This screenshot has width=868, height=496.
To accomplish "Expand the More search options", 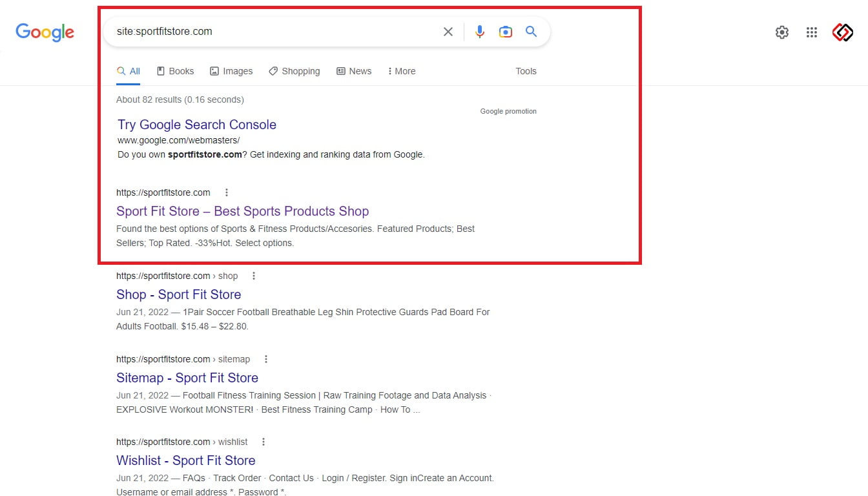I will (401, 71).
